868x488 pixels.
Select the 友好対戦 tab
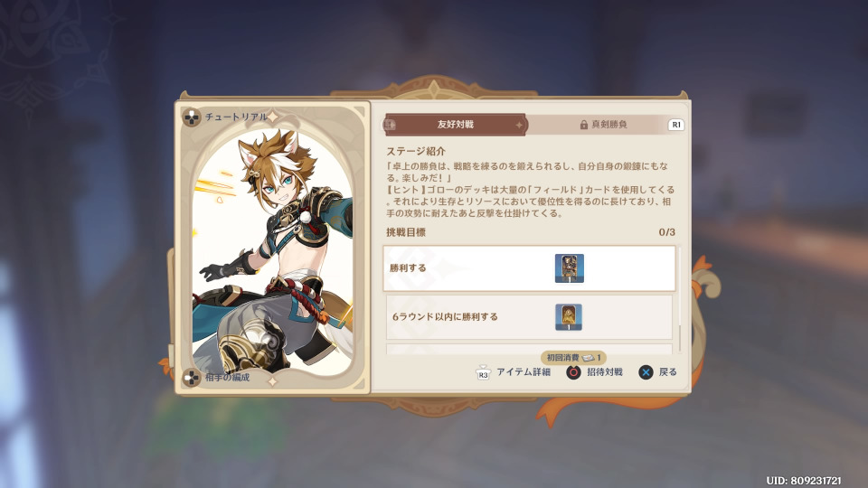click(x=455, y=125)
